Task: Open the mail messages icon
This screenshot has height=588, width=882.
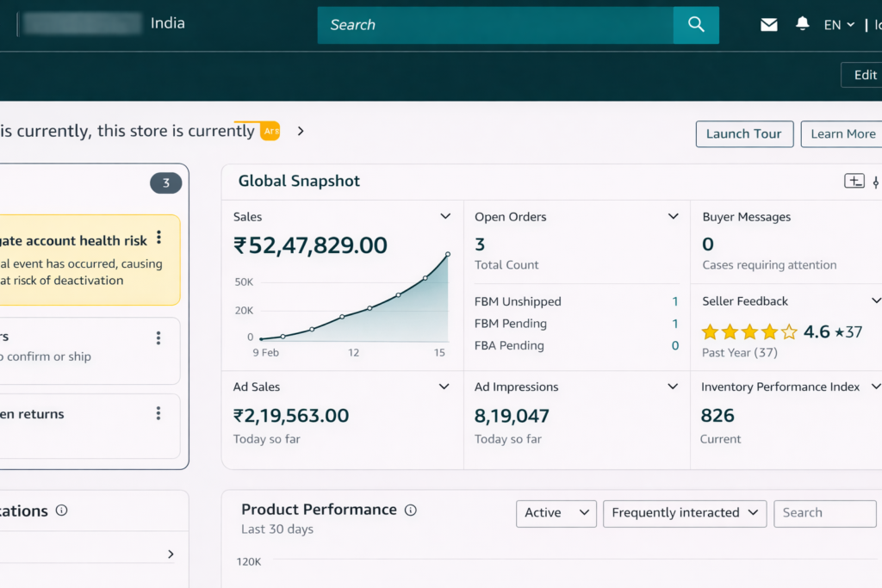Action: click(x=769, y=25)
